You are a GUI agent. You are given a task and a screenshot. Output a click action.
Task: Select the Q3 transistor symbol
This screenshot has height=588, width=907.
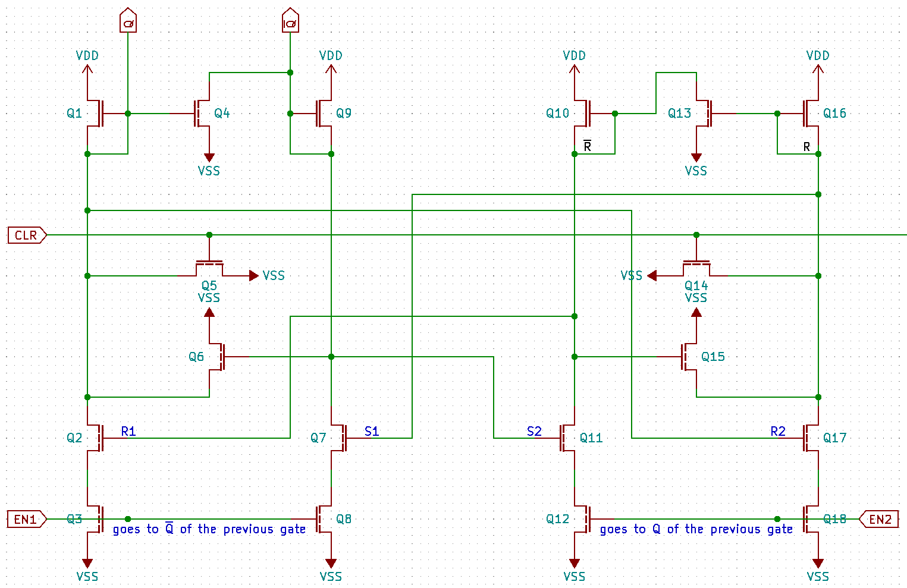(x=95, y=519)
